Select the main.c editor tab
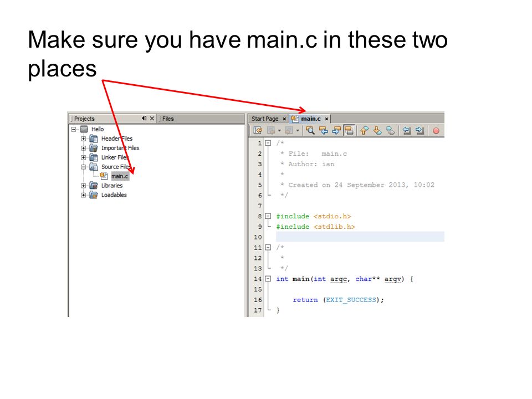The image size is (532, 399). tap(310, 119)
